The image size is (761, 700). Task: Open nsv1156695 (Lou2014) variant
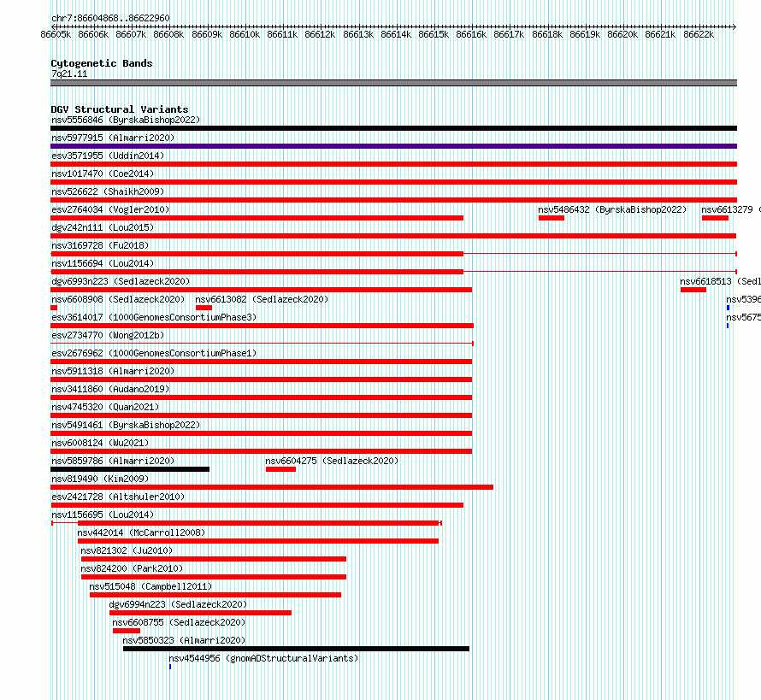(x=103, y=515)
